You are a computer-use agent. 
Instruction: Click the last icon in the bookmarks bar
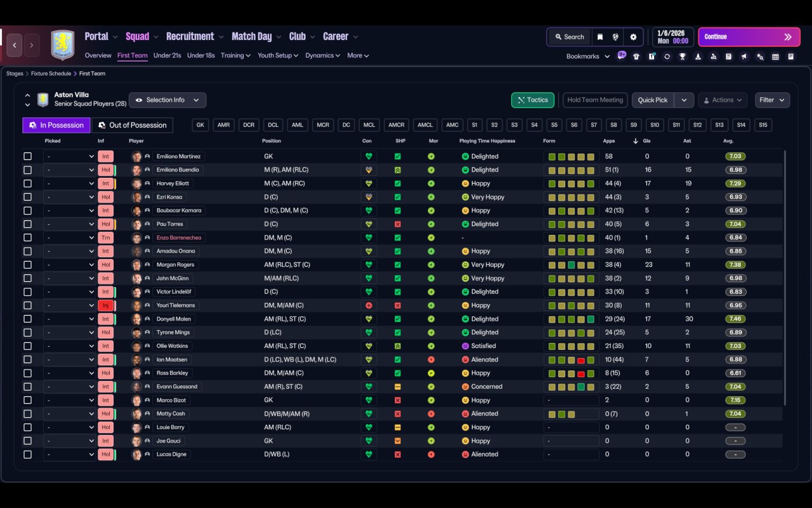[791, 57]
